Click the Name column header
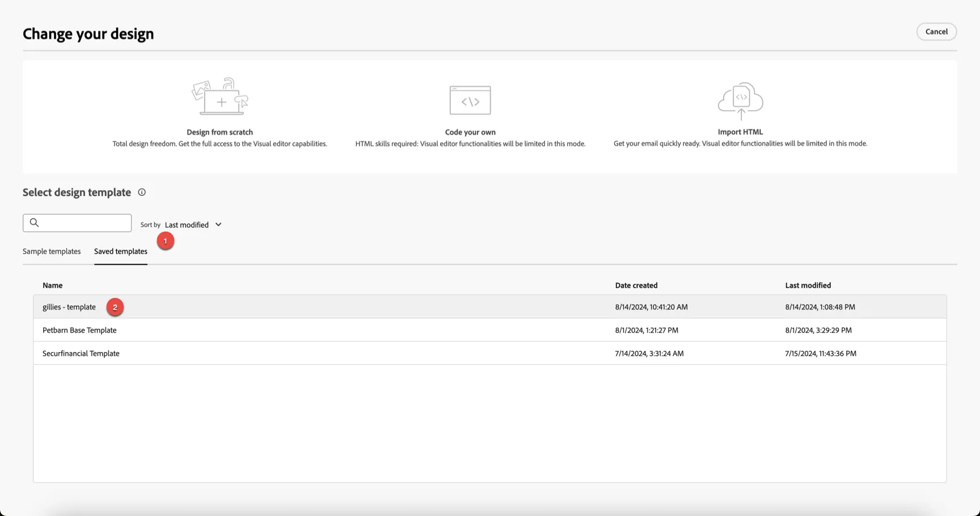This screenshot has width=980, height=516. (x=53, y=286)
